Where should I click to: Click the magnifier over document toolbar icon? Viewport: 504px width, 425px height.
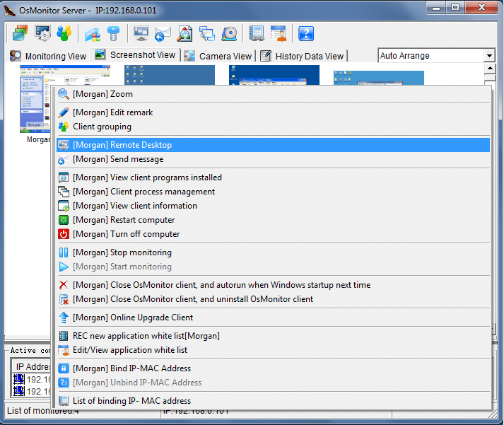coord(184,33)
